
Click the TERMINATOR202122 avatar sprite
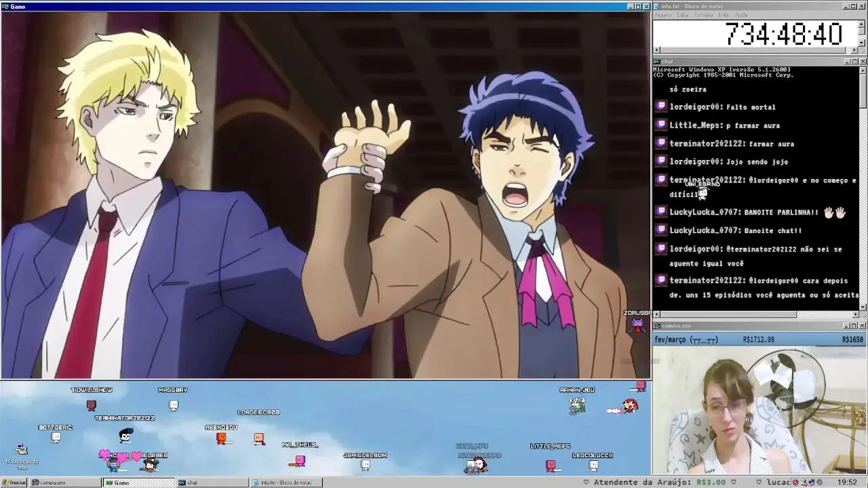pyautogui.click(x=125, y=434)
